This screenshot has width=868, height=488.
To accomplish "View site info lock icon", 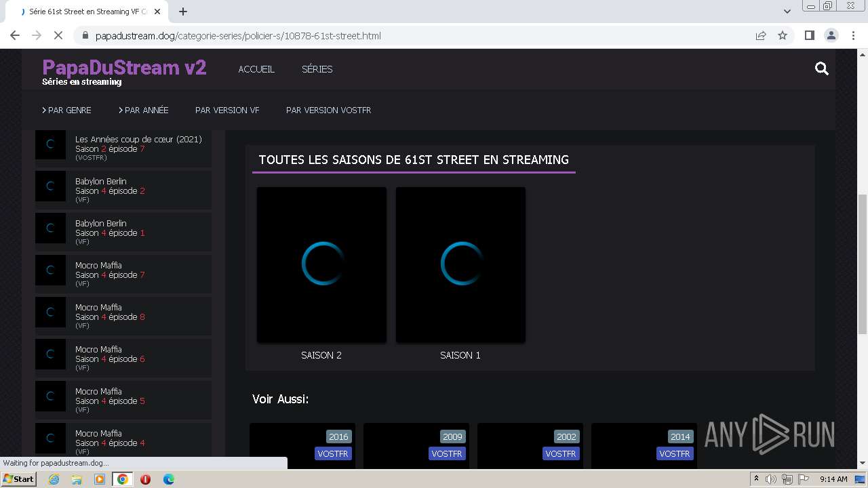I will pos(85,35).
